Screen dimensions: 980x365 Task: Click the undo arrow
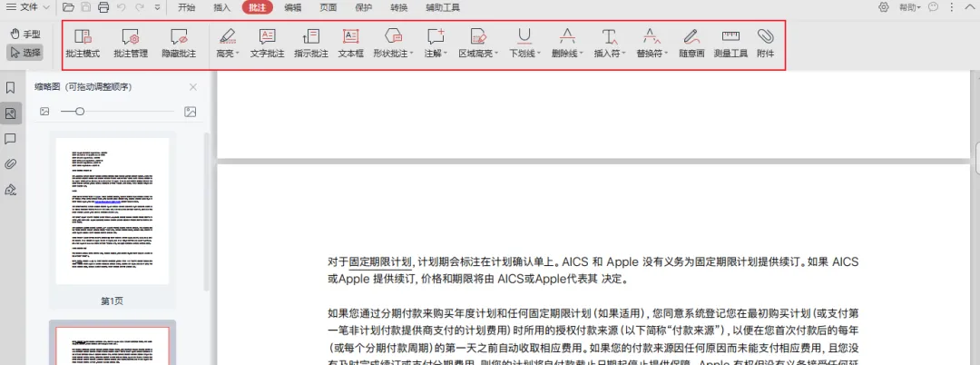(122, 7)
